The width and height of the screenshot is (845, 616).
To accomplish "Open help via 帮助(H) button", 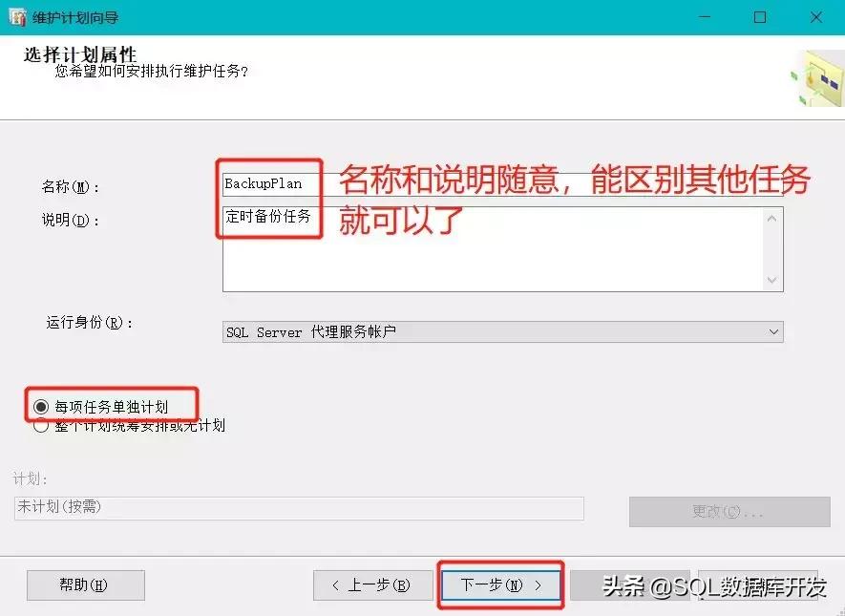I will tap(85, 585).
